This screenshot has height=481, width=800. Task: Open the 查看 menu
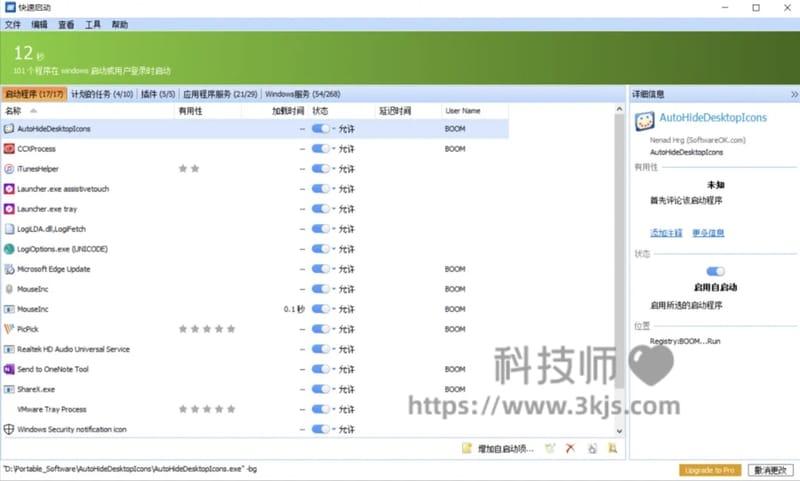coord(66,24)
